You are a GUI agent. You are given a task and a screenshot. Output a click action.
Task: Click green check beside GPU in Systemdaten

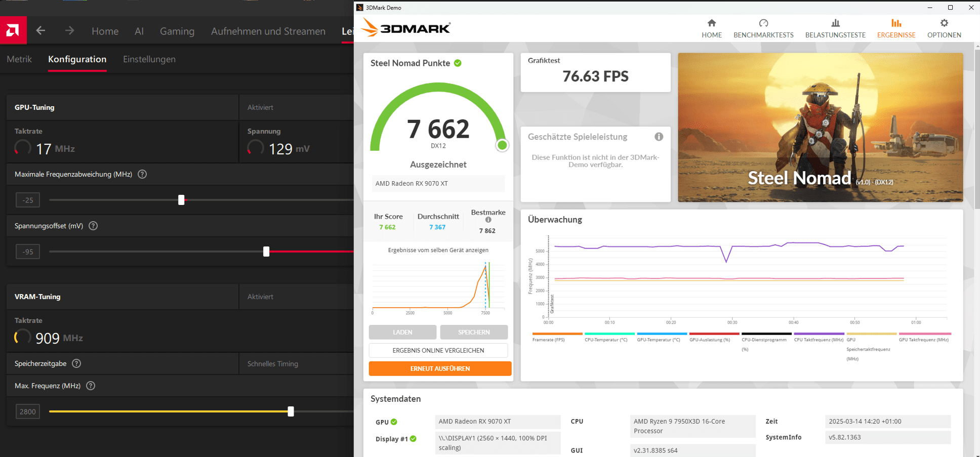click(394, 422)
